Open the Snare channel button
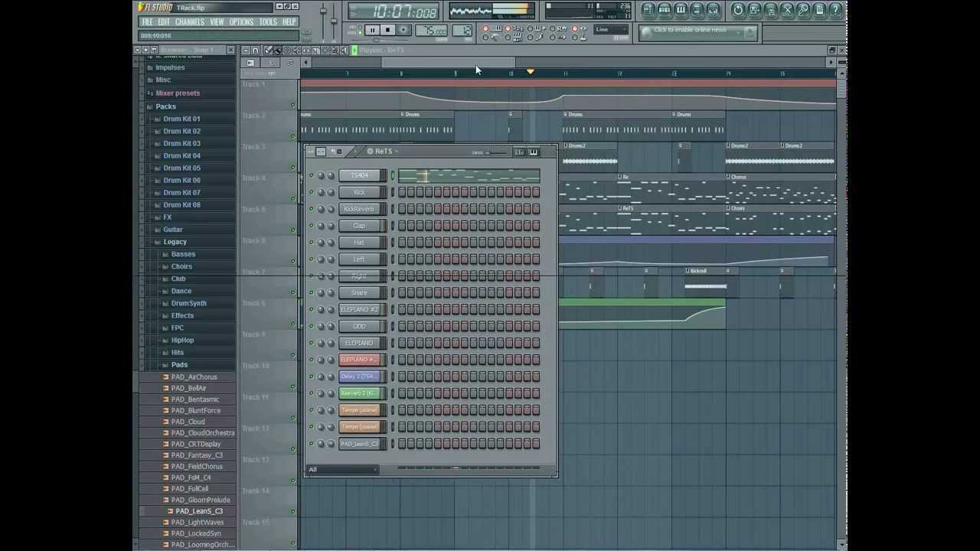 pos(359,293)
